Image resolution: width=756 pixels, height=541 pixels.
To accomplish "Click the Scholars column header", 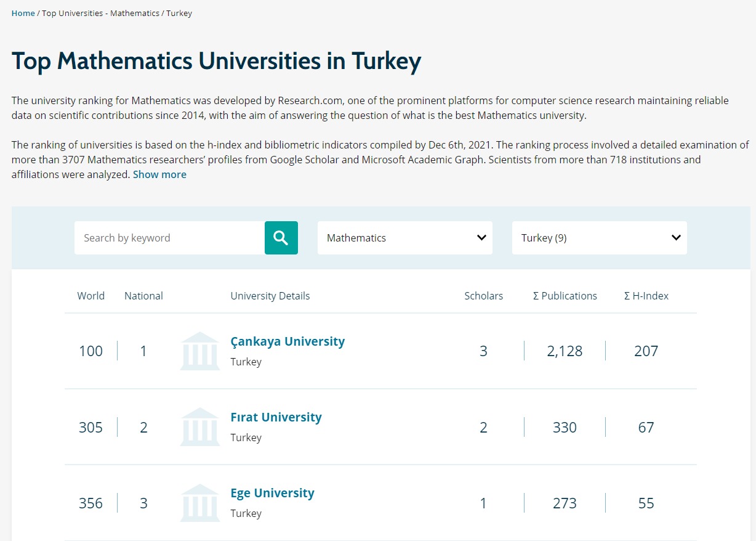I will pyautogui.click(x=483, y=296).
